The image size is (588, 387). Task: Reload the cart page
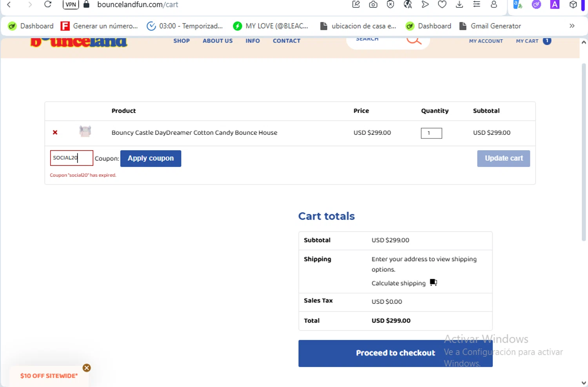pos(48,5)
